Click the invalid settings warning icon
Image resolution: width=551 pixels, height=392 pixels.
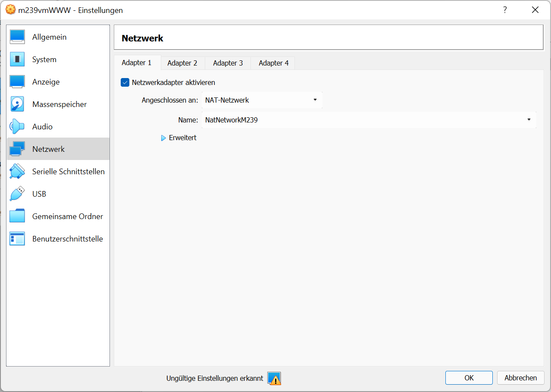[x=274, y=378]
